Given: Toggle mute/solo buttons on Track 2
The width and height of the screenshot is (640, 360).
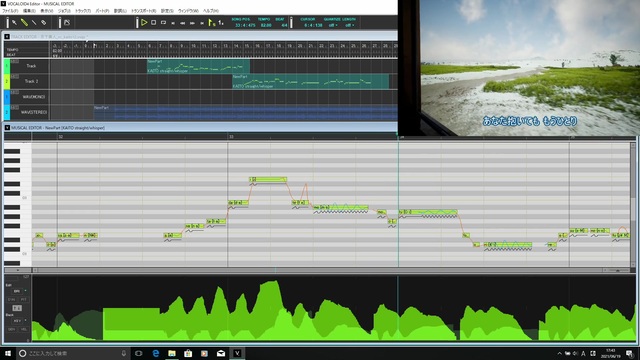Looking at the screenshot, I should coord(15,77).
